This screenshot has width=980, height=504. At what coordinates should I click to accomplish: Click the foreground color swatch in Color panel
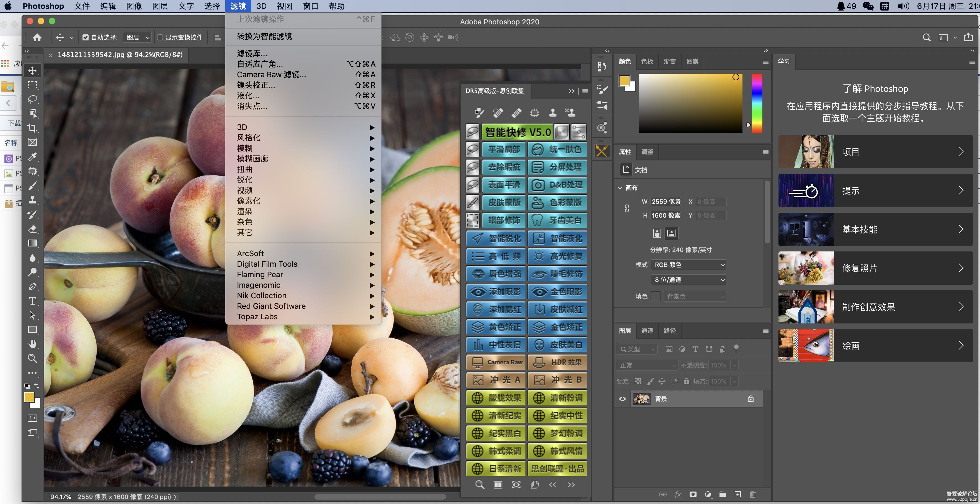pos(624,81)
